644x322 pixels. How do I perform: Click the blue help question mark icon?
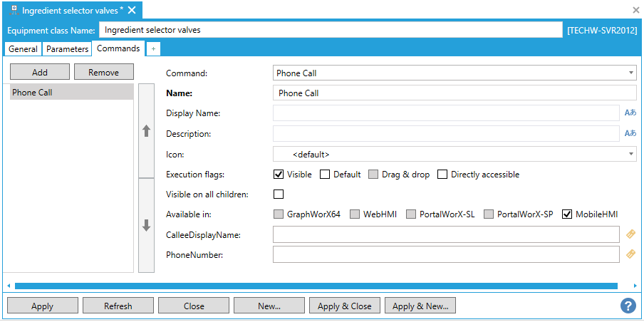pos(628,306)
